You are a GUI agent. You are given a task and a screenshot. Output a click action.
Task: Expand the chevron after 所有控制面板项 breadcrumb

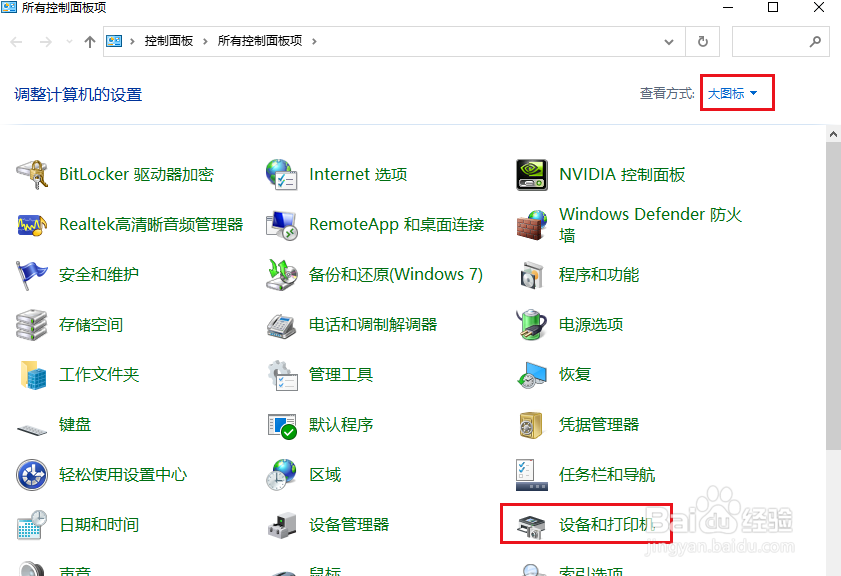[x=314, y=41]
